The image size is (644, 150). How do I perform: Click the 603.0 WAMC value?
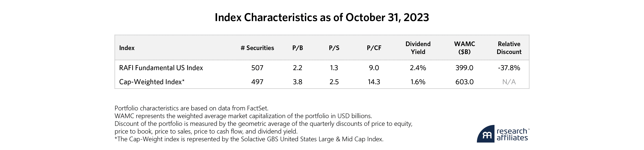click(464, 82)
